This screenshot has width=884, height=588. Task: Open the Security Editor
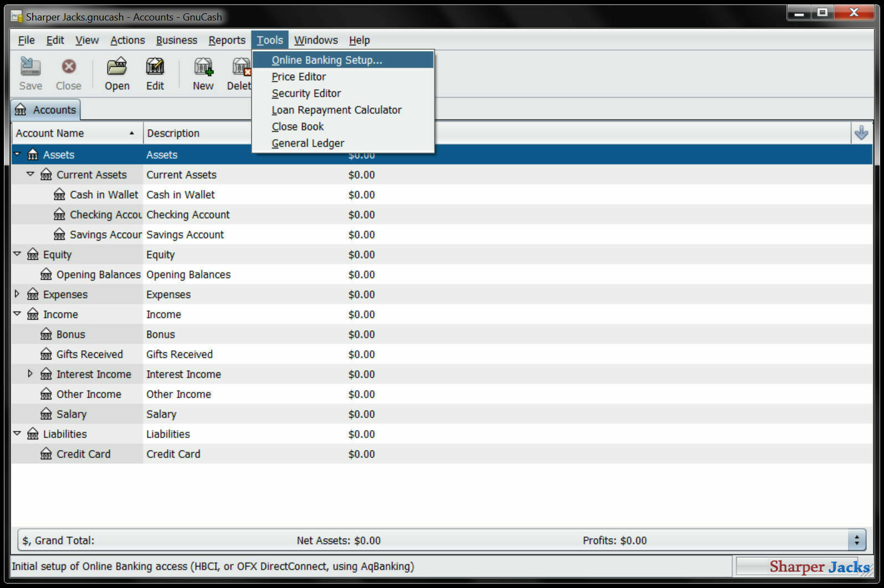point(343,93)
